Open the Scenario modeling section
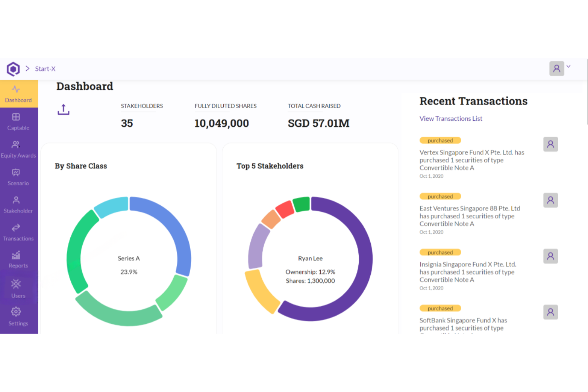The image size is (588, 392). [x=18, y=176]
